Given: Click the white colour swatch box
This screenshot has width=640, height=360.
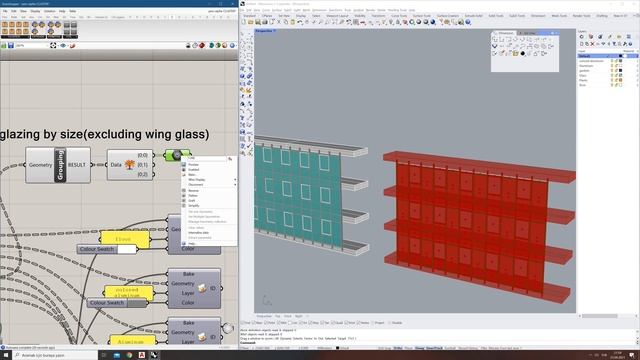Looking at the screenshot, I should click(127, 249).
